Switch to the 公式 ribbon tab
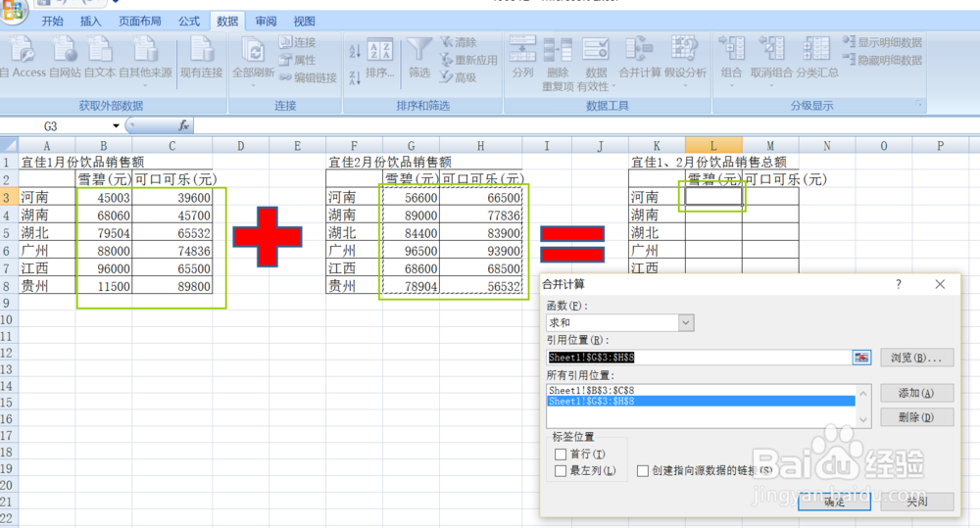Viewport: 980px width, 528px height. (x=189, y=21)
